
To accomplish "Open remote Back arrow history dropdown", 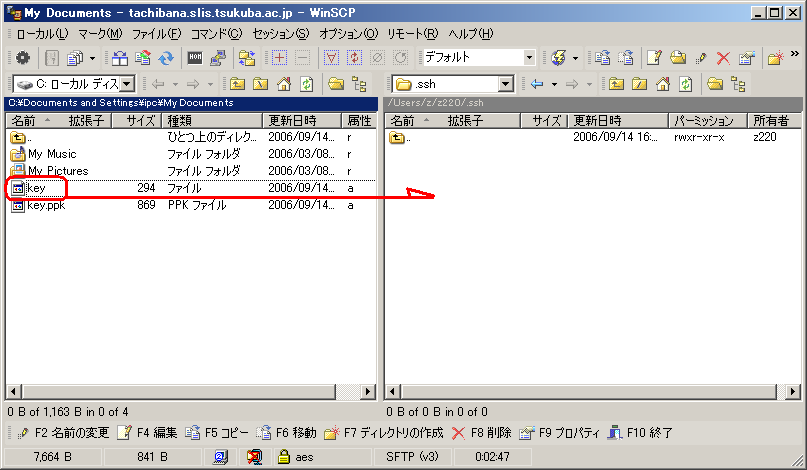I will coord(554,84).
